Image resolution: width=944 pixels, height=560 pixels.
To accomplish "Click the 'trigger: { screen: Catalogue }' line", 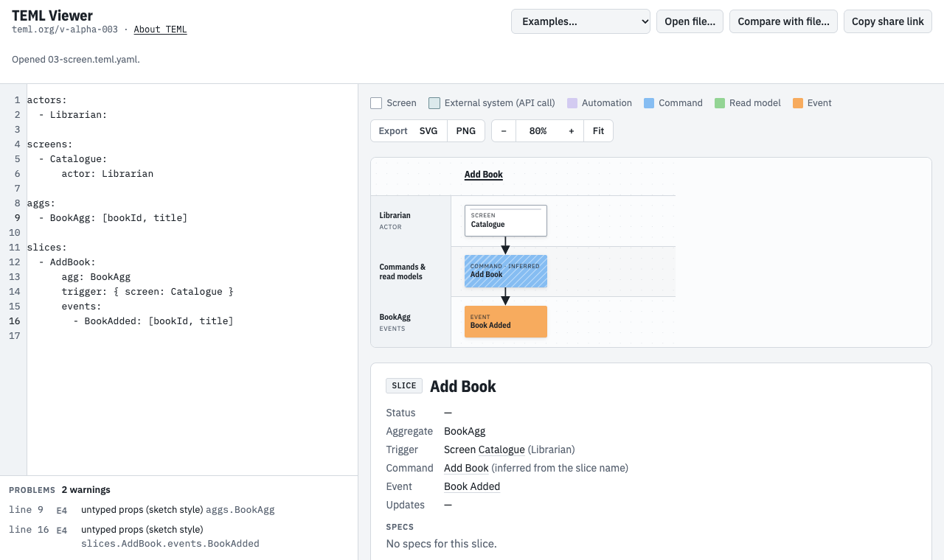I will point(147,292).
